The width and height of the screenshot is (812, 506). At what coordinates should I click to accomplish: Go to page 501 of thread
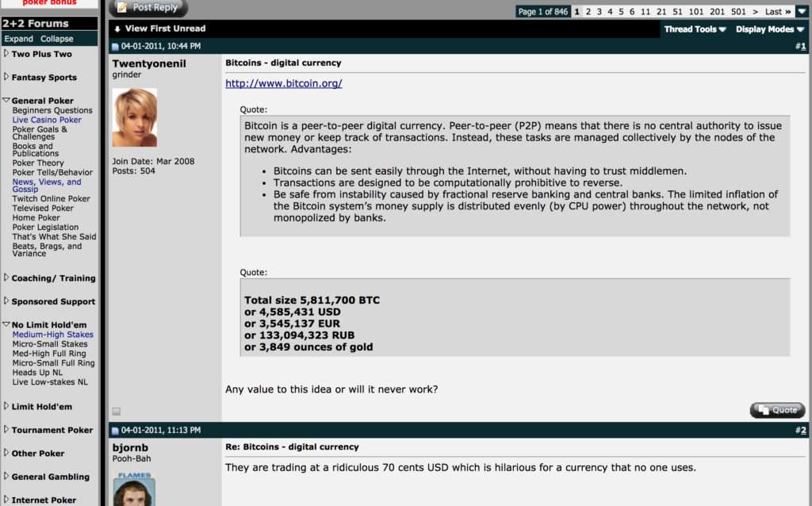738,11
